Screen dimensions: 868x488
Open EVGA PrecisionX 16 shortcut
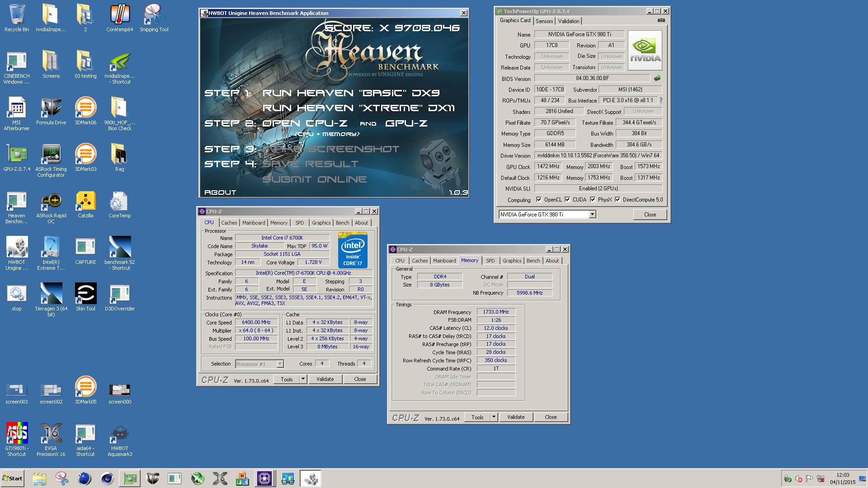pyautogui.click(x=51, y=440)
